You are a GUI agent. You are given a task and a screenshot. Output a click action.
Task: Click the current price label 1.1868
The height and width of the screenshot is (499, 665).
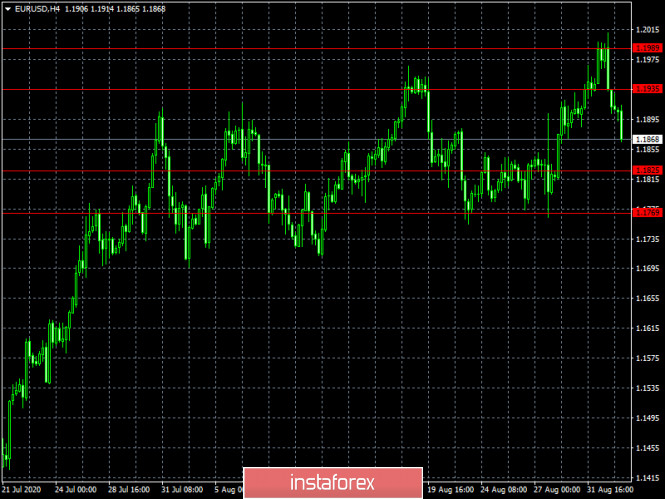649,139
